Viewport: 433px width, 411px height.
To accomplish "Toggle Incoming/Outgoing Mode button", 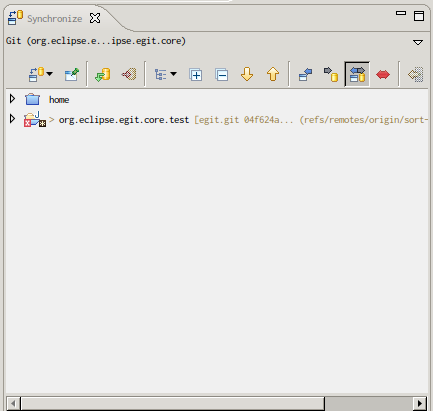I will (x=357, y=74).
